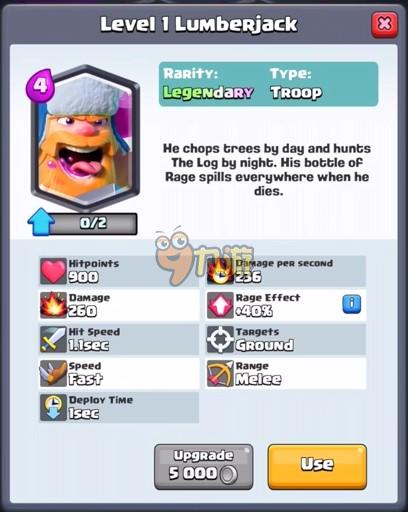This screenshot has height=512, width=408.
Task: Click the Rage Effect arrow icon
Action: 220,305
